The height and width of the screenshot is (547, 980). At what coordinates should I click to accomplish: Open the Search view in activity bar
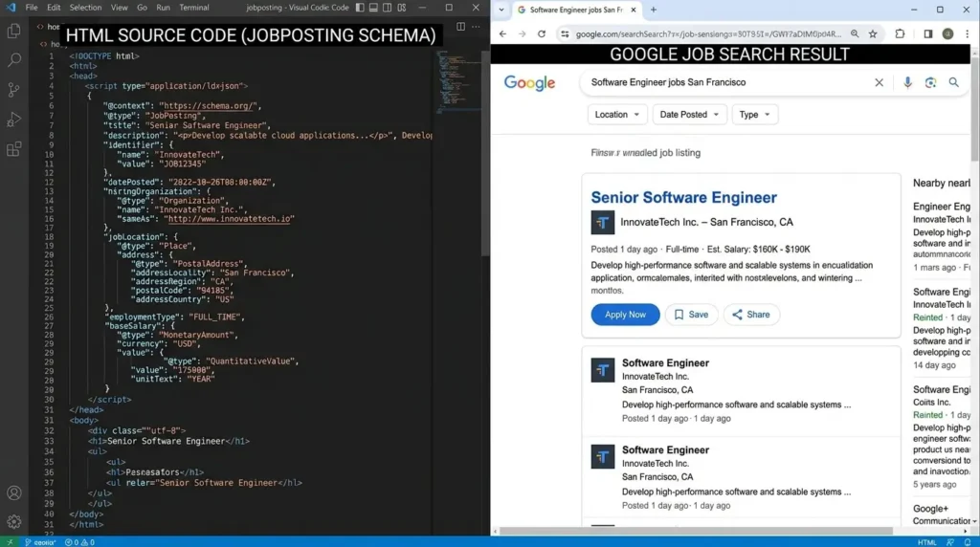click(14, 60)
